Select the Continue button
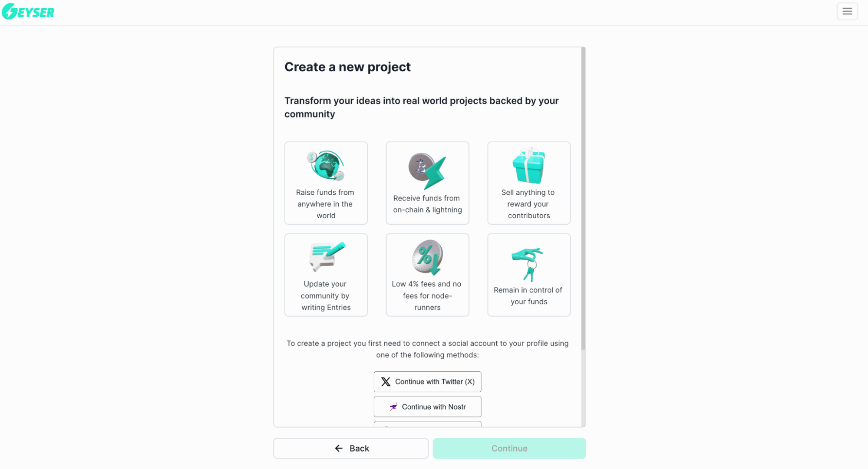868x469 pixels. click(x=509, y=448)
